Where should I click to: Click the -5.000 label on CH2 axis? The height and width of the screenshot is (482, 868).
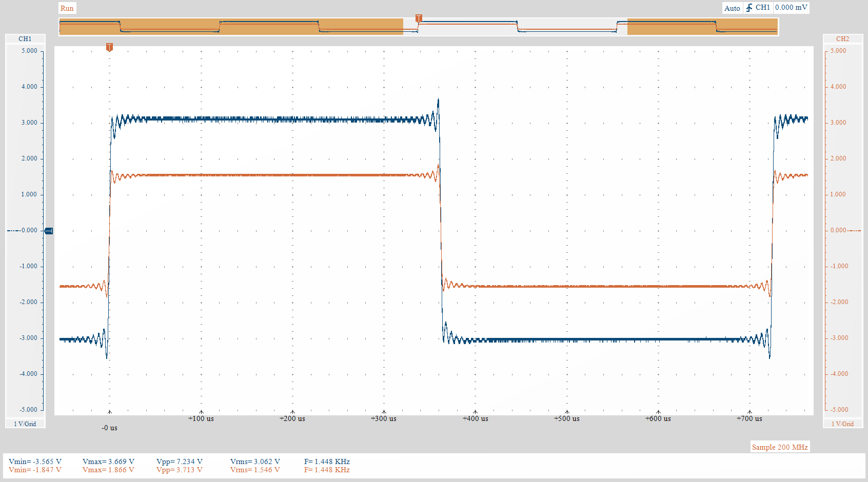(x=839, y=410)
